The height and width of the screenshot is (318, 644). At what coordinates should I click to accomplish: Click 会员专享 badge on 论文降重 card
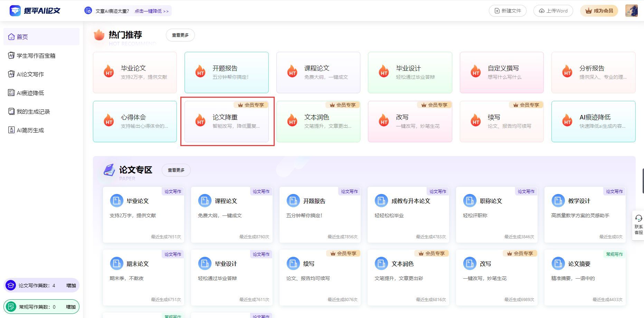(x=251, y=105)
